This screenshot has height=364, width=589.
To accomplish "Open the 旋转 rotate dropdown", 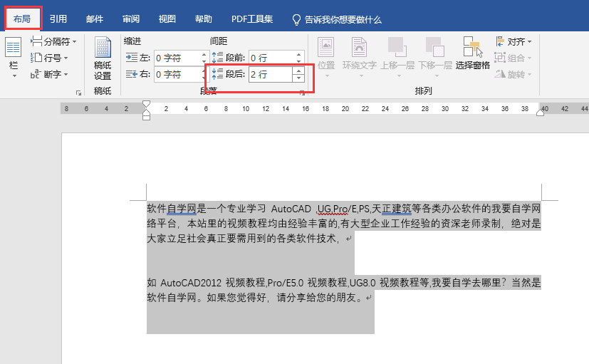I will 513,74.
